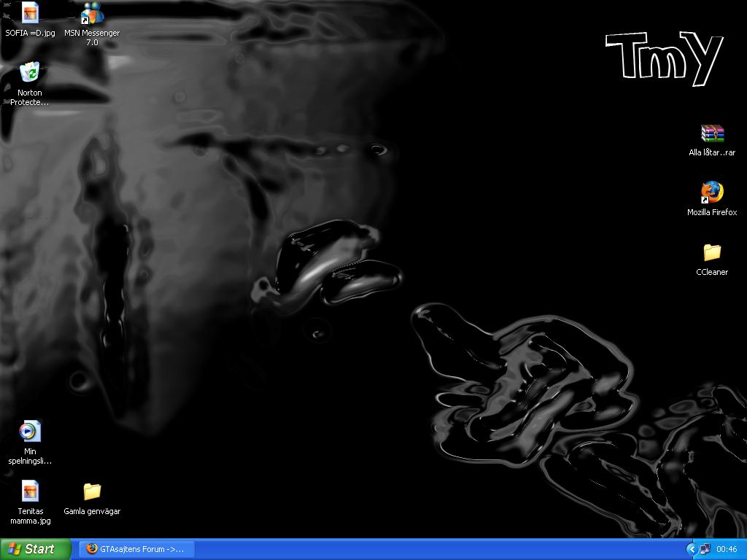Viewport: 747px width, 560px height.
Task: Click the 'Mozilla Firefox' label text
Action: tap(712, 212)
